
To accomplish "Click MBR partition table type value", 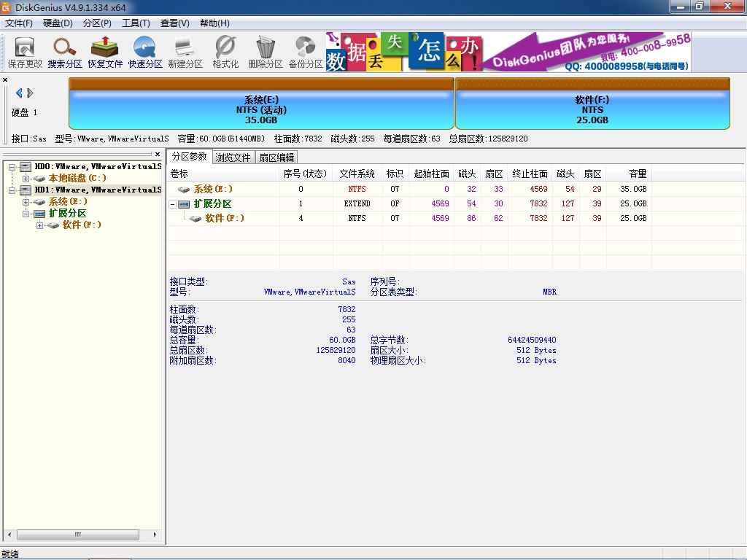I will click(549, 292).
